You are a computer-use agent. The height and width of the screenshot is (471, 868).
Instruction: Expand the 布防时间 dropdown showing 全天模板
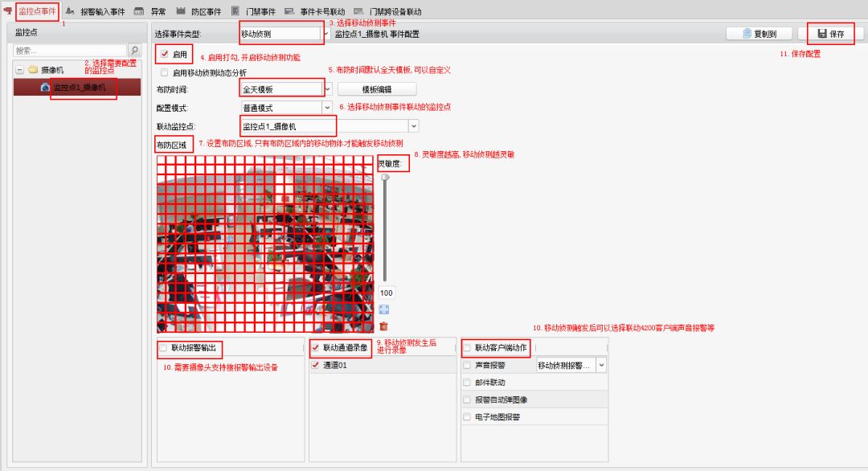coord(327,89)
